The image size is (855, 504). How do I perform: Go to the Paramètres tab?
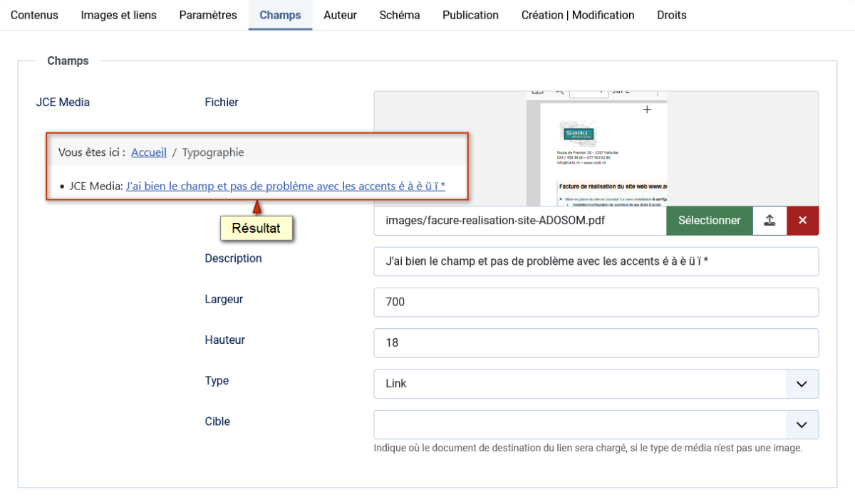(x=208, y=15)
